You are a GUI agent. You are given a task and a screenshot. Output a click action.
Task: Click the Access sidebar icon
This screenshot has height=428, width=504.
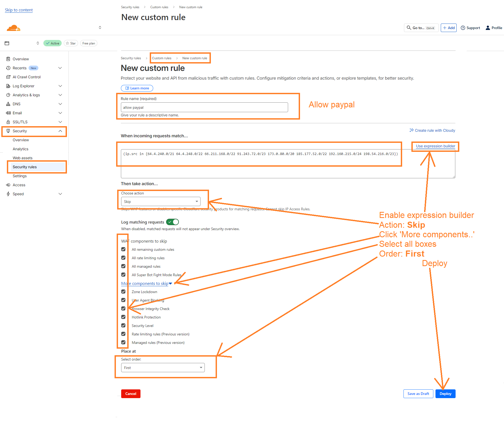click(x=8, y=185)
